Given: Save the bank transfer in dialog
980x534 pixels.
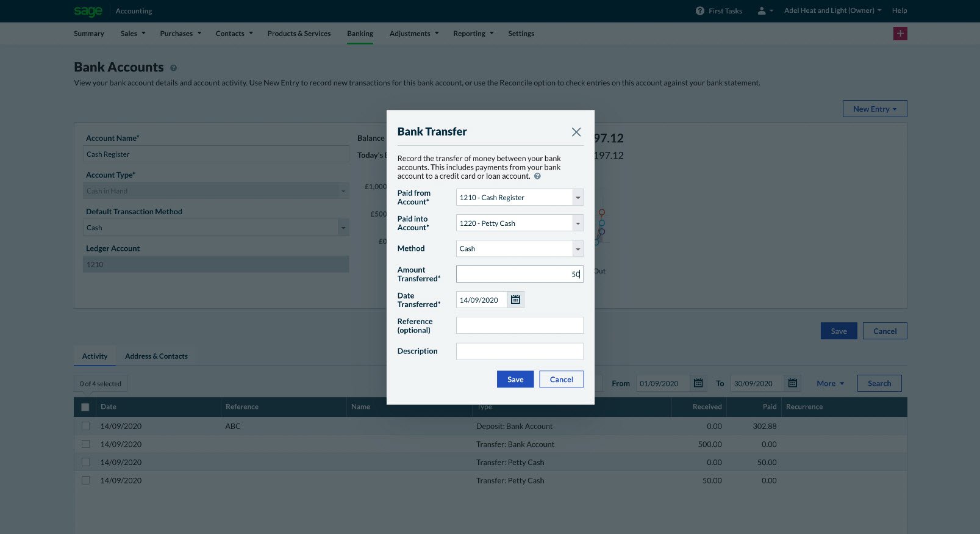Looking at the screenshot, I should (x=515, y=380).
